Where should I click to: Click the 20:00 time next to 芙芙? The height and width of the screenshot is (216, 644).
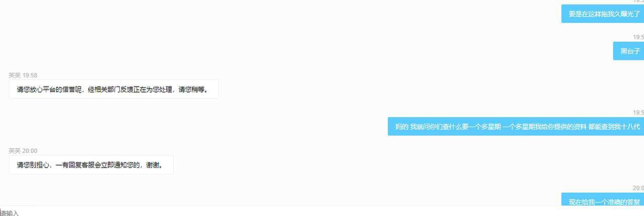tap(30, 151)
